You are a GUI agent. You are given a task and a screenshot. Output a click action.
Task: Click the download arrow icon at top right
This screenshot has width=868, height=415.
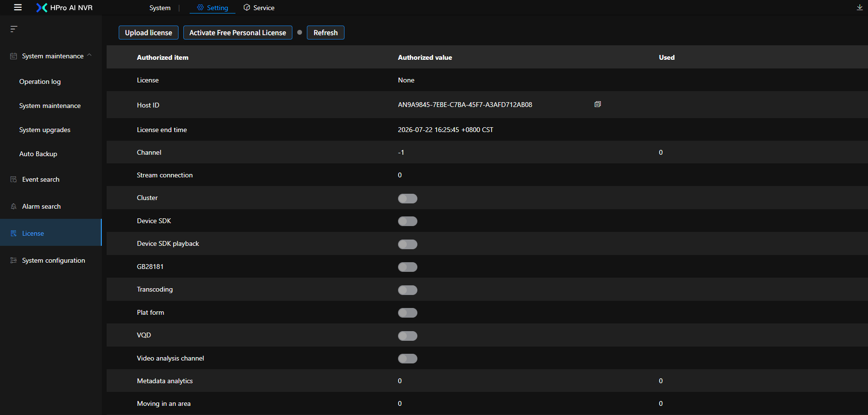tap(859, 7)
